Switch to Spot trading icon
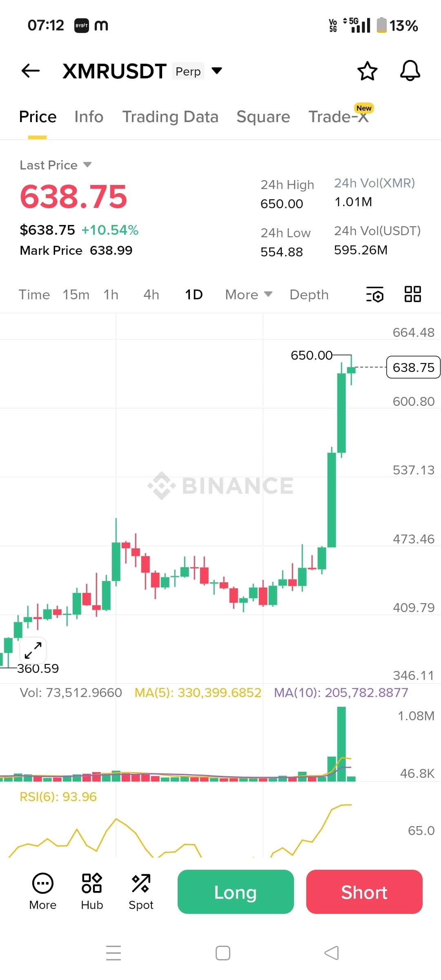This screenshot has height=980, width=441. point(141,892)
